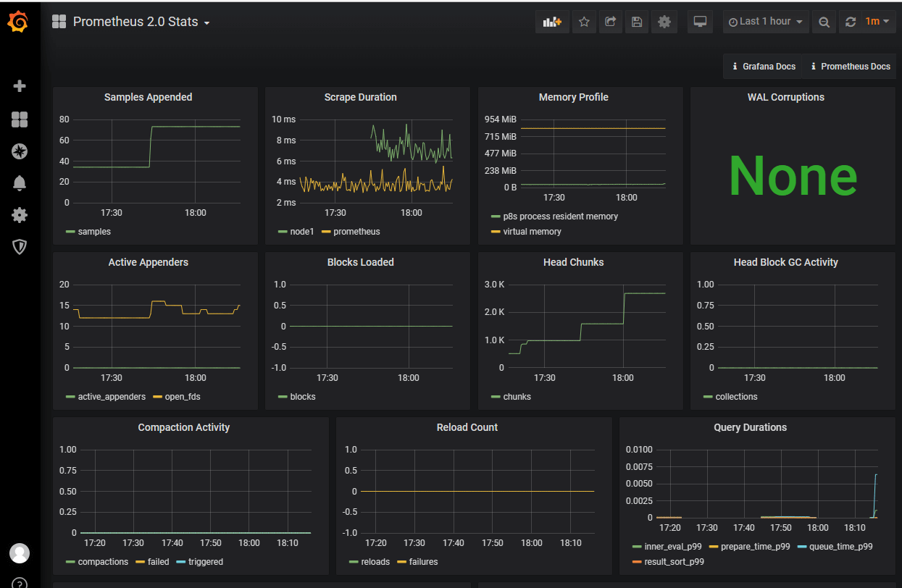Open the user avatar profile menu
Image resolution: width=902 pixels, height=588 pixels.
(x=20, y=553)
